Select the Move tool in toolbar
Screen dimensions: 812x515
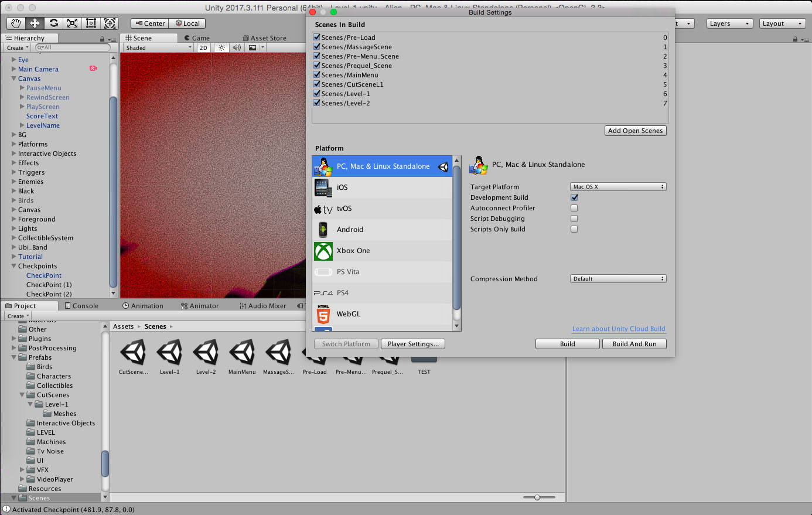point(35,23)
